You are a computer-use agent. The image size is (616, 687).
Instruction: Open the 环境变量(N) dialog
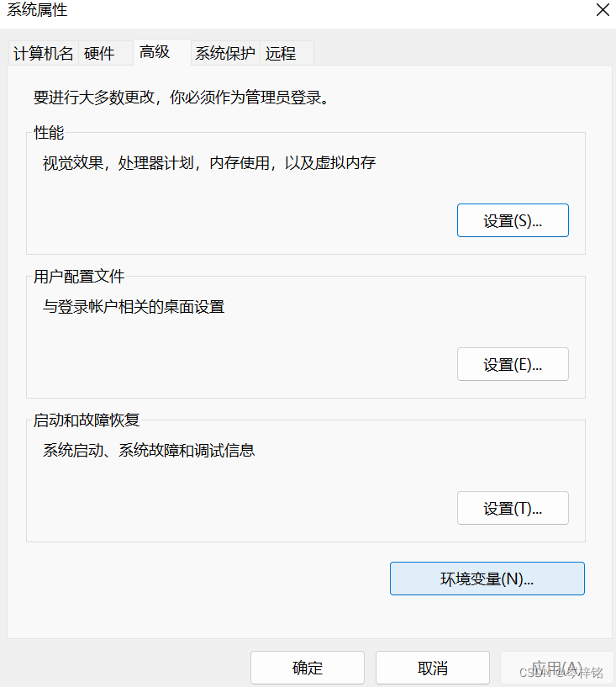487,578
